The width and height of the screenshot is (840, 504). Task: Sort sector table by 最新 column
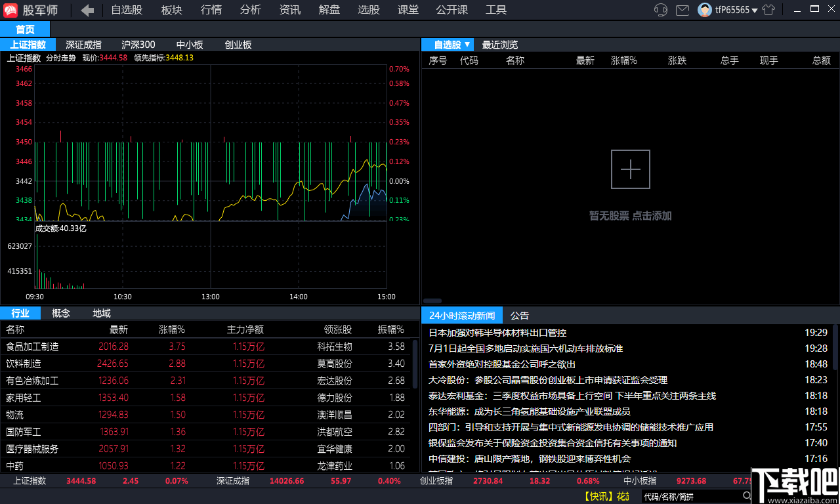point(119,329)
